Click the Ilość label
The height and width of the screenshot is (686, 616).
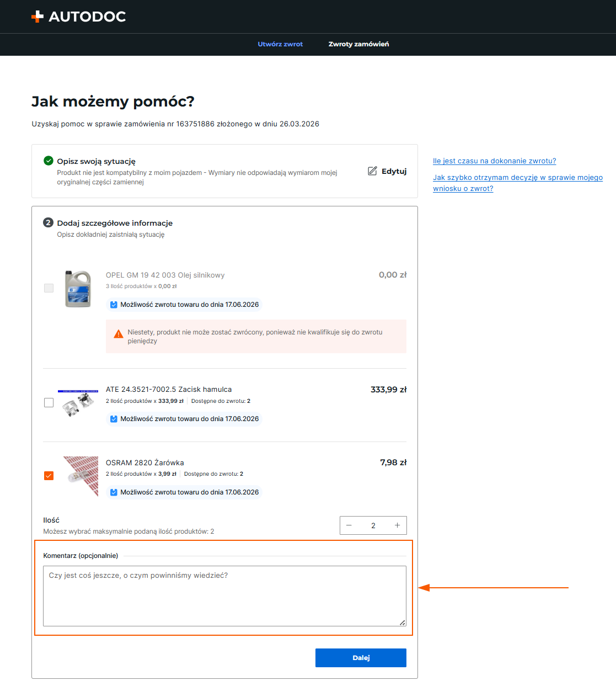[x=51, y=520]
